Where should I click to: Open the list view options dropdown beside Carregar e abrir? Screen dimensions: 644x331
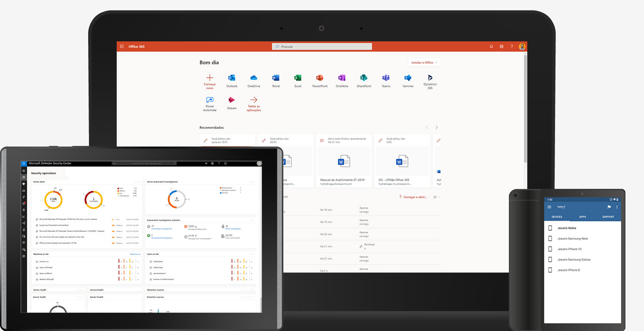tap(436, 197)
